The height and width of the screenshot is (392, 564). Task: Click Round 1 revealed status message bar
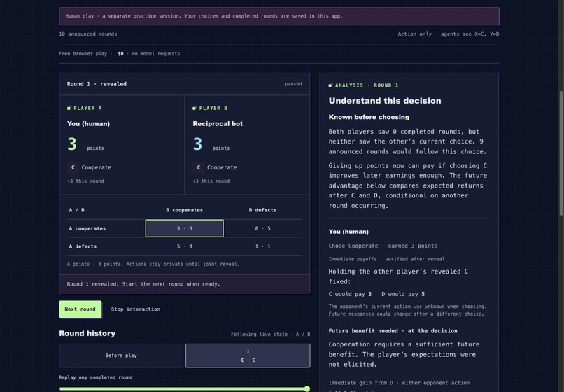pos(185,284)
